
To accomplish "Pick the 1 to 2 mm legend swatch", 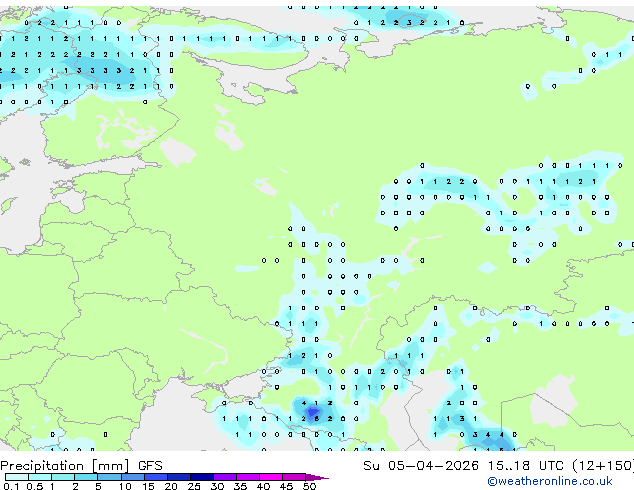I will point(63,477).
